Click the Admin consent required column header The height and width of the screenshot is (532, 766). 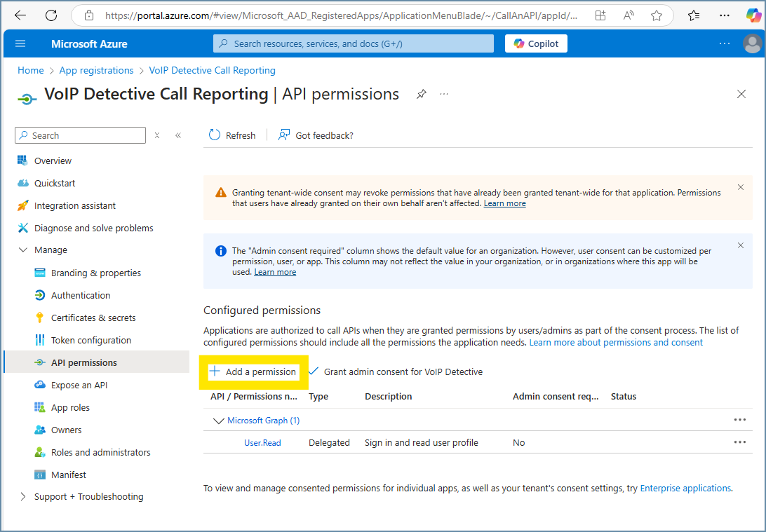[556, 396]
